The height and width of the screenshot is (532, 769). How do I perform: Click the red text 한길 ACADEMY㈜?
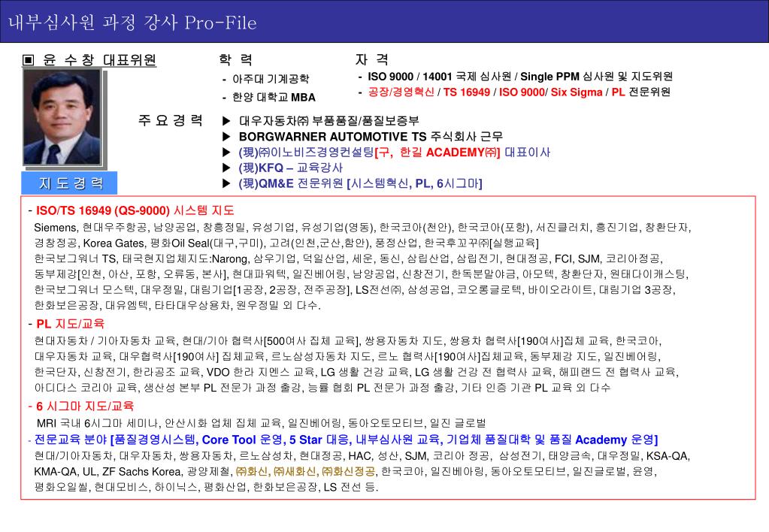(448, 153)
